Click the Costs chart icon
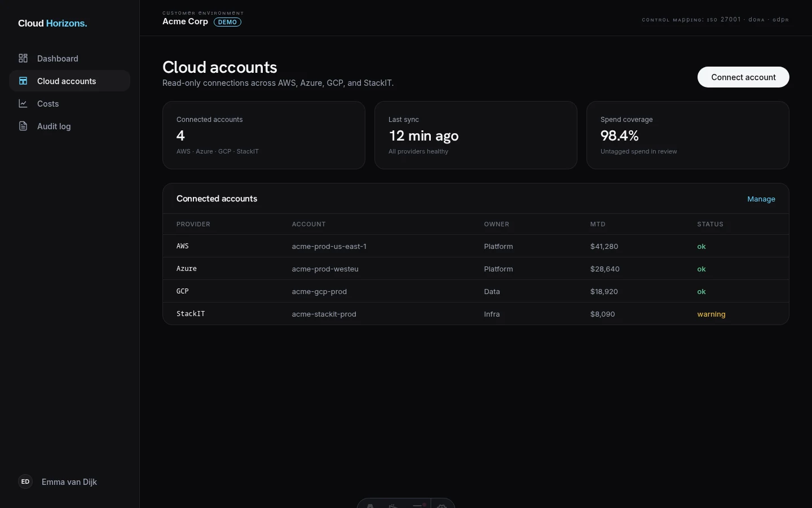This screenshot has height=508, width=812. click(23, 103)
